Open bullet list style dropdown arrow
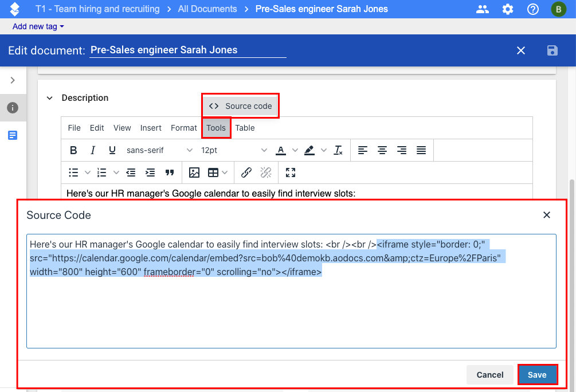This screenshot has height=392, width=576. pos(88,173)
